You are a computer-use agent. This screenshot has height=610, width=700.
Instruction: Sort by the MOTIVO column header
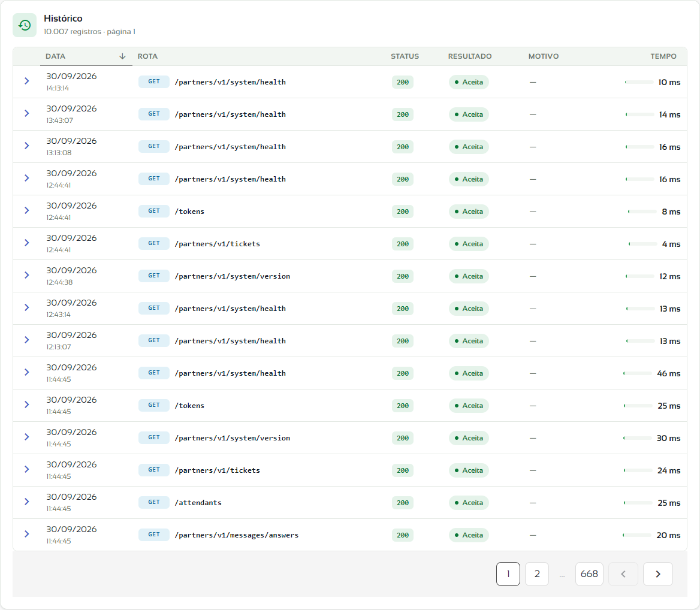click(x=544, y=56)
